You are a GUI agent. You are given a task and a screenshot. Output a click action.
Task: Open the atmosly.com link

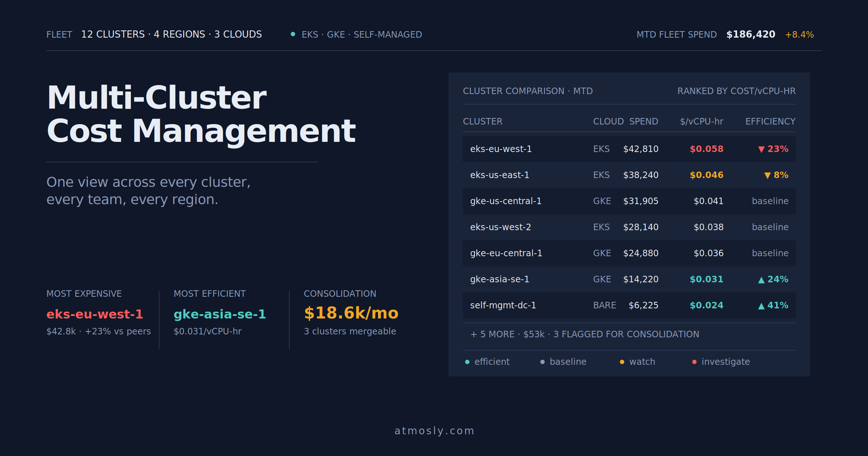tap(434, 431)
